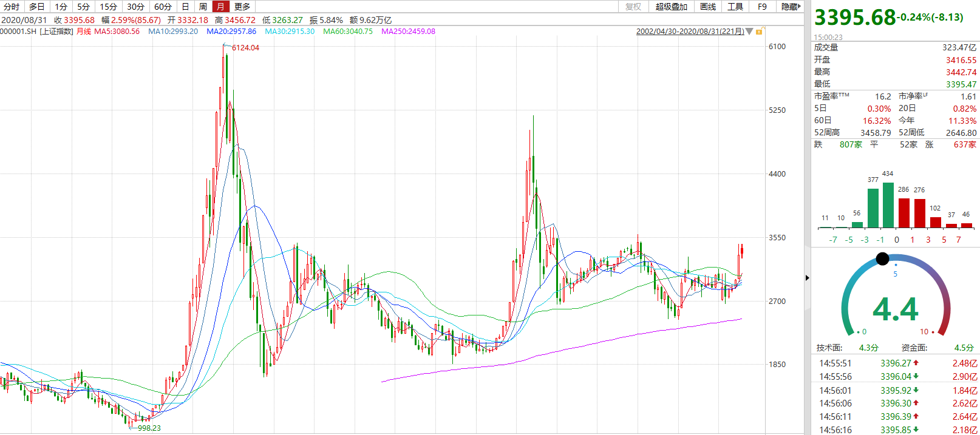Image resolution: width=980 pixels, height=435 pixels.
Task: Click the 2002/04/30-2020/08/31 date range link
Action: [x=690, y=32]
